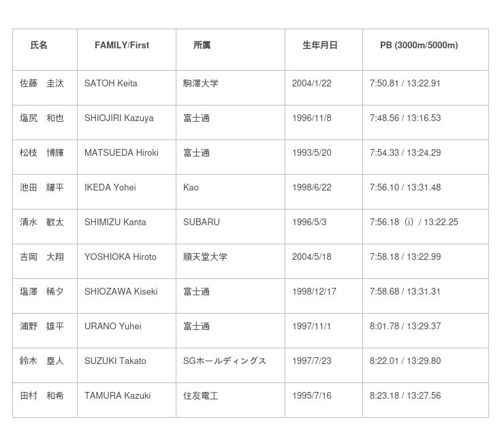Image resolution: width=504 pixels, height=445 pixels.
Task: Click the SHIOJIRI Kazuya cell
Action: [x=119, y=118]
